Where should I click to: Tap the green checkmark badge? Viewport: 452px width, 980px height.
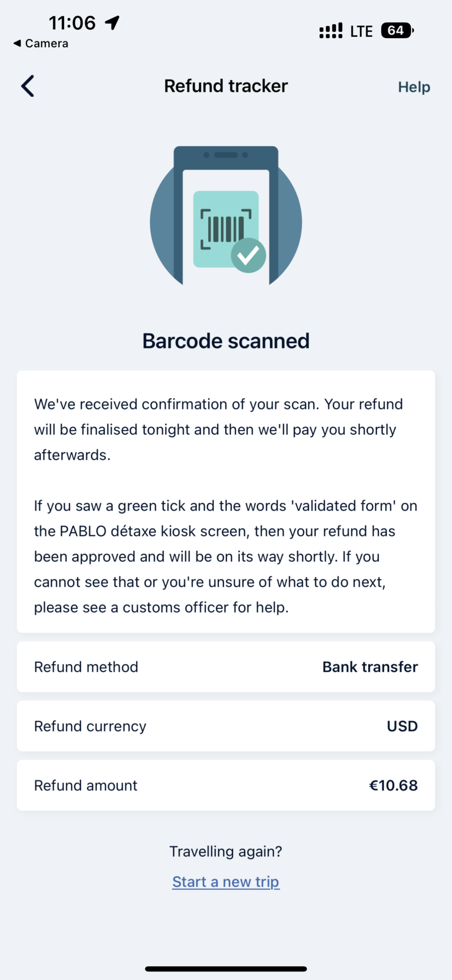point(249,256)
